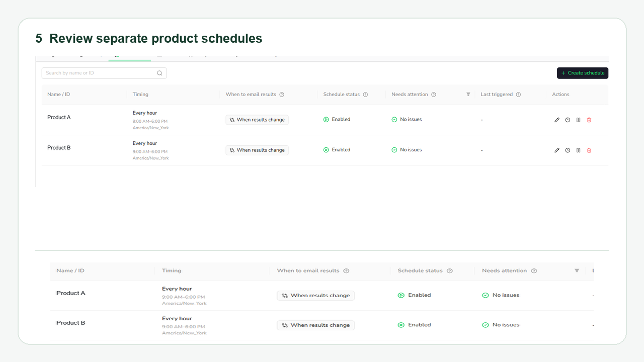644x362 pixels.
Task: Open help icon beside 'Needs attention' in upper table
Action: point(434,95)
